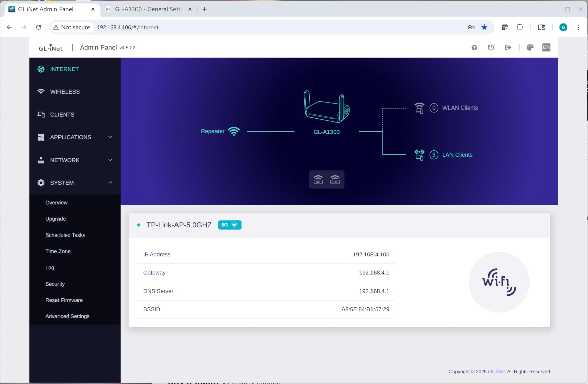Reload the page with refresh icon

pyautogui.click(x=39, y=27)
